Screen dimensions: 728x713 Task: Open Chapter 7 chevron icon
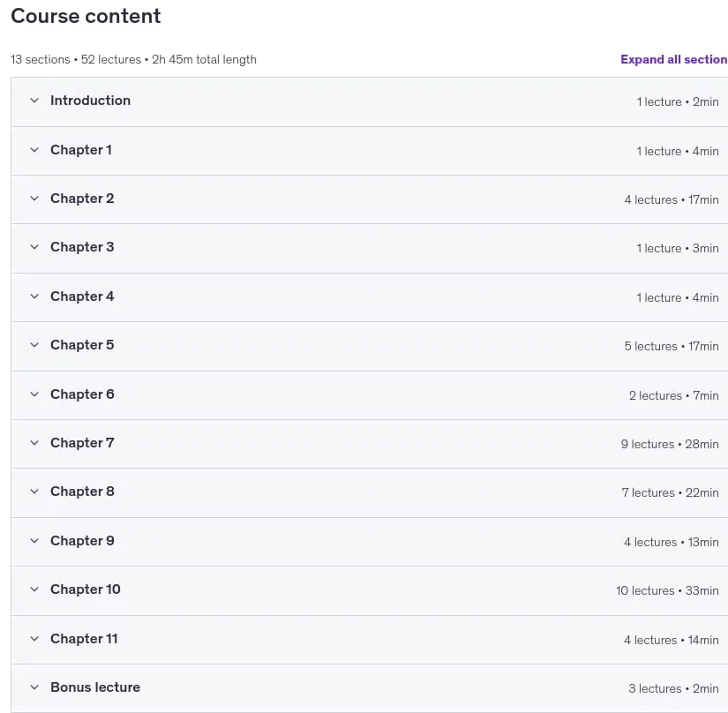click(x=34, y=442)
